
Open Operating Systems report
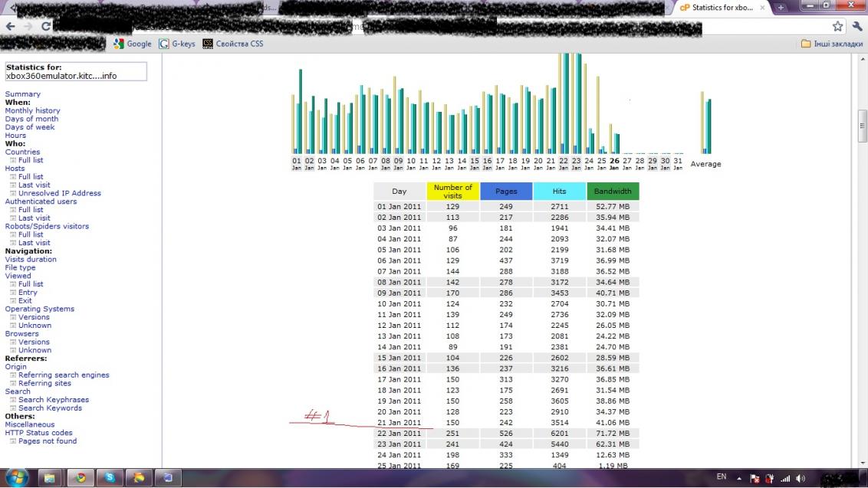40,310
